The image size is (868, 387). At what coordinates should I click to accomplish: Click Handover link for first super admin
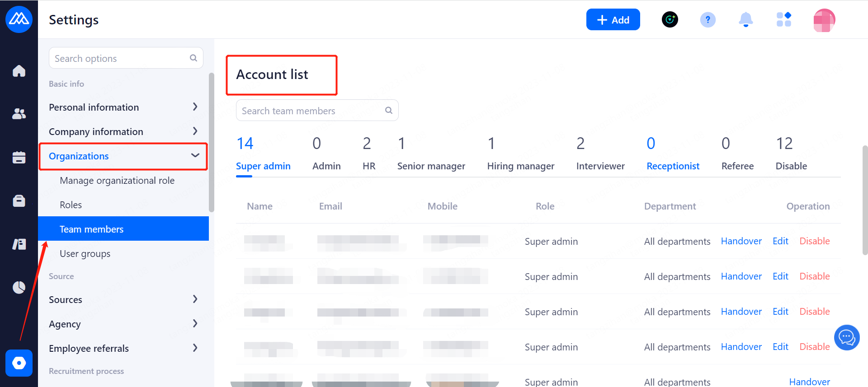741,241
